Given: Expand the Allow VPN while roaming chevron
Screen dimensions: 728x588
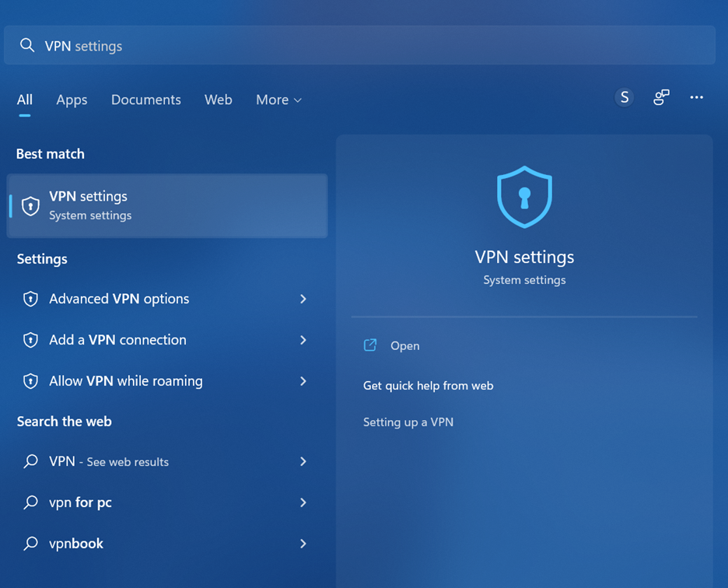Looking at the screenshot, I should tap(303, 381).
